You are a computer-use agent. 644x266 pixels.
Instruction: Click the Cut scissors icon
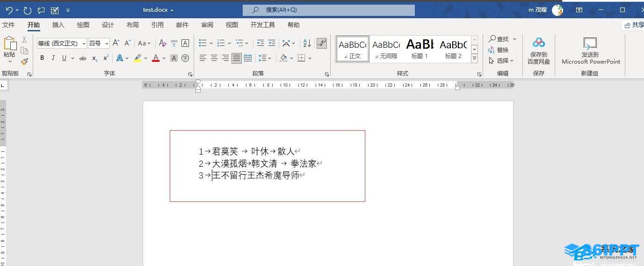[x=24, y=40]
